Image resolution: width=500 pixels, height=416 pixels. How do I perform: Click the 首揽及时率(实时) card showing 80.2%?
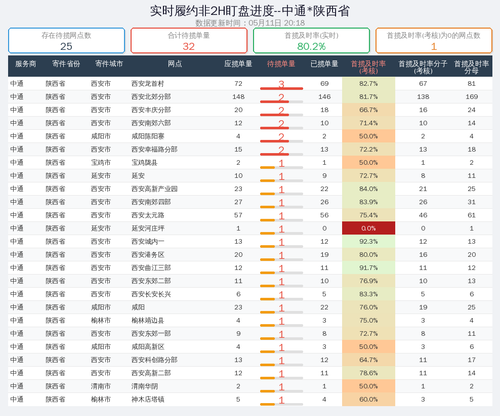311,41
